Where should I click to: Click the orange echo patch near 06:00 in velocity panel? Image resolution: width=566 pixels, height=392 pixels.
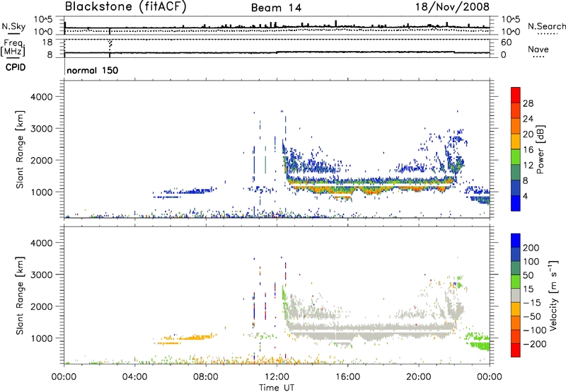pyautogui.click(x=185, y=338)
